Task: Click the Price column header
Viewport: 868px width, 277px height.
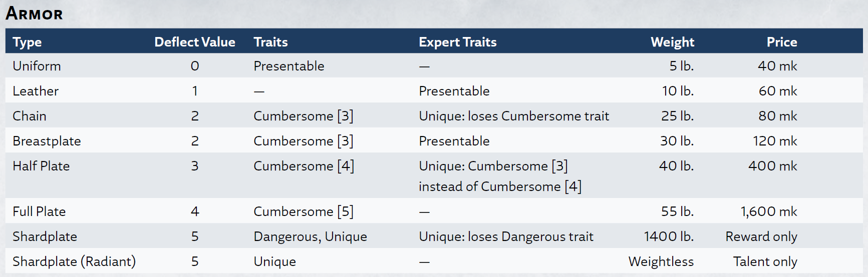Action: (782, 42)
